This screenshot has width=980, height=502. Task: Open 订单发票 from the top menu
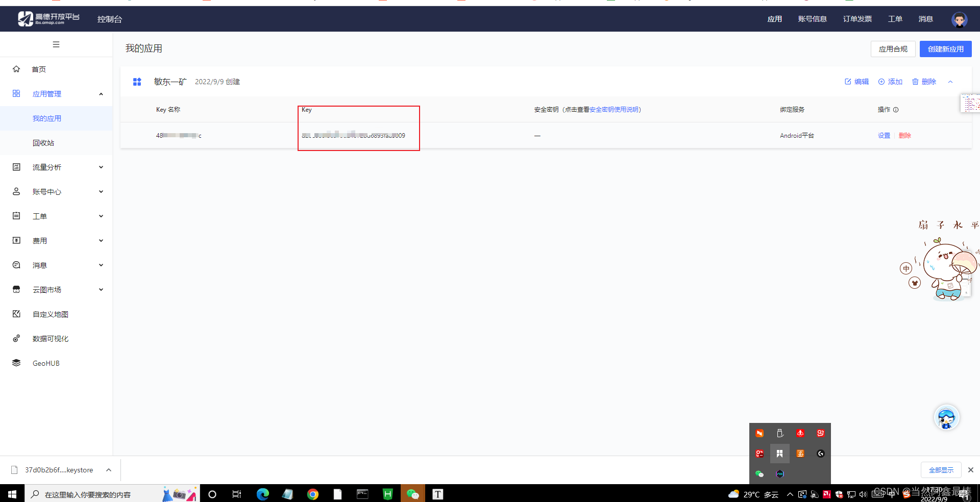[857, 19]
